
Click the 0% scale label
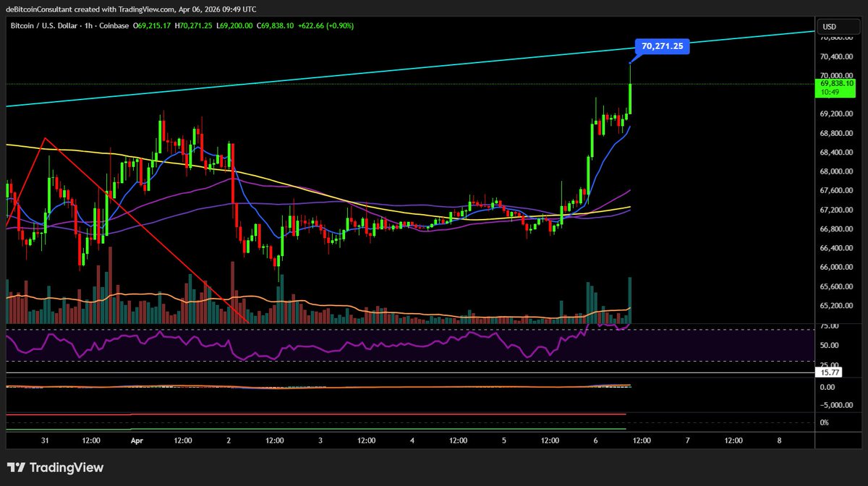pos(825,422)
